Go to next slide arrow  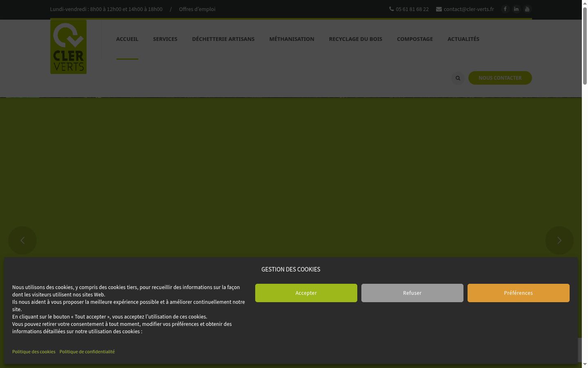coord(559,240)
